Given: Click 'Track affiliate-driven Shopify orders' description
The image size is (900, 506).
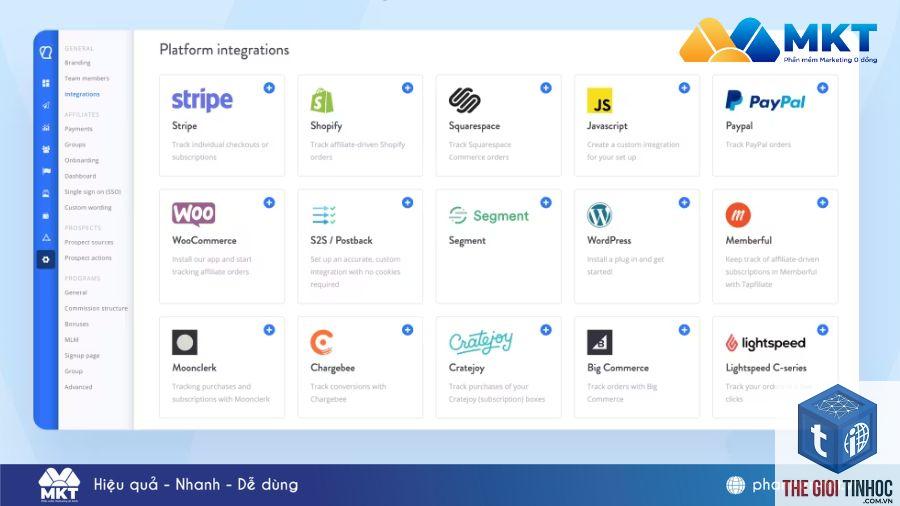Looking at the screenshot, I should (358, 151).
